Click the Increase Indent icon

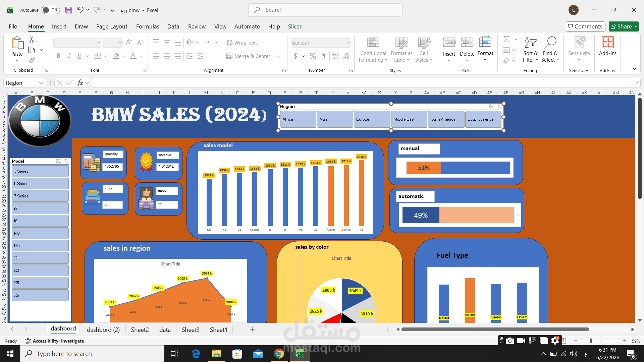(x=200, y=56)
